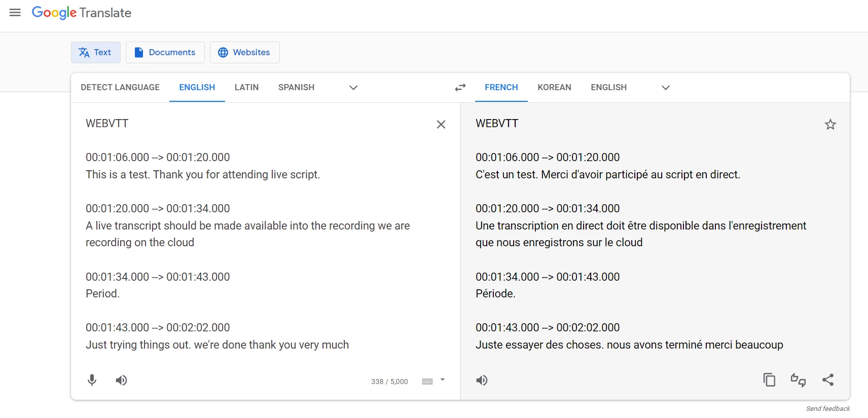The image size is (868, 418).
Task: Click translated 'WEBVTT' header text
Action: click(x=497, y=123)
